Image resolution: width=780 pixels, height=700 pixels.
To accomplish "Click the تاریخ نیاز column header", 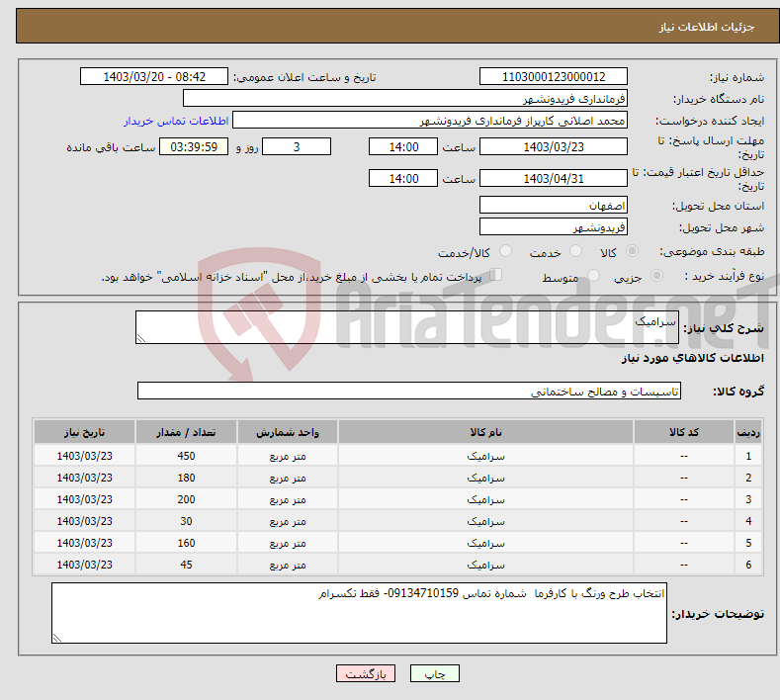I will 85,432.
